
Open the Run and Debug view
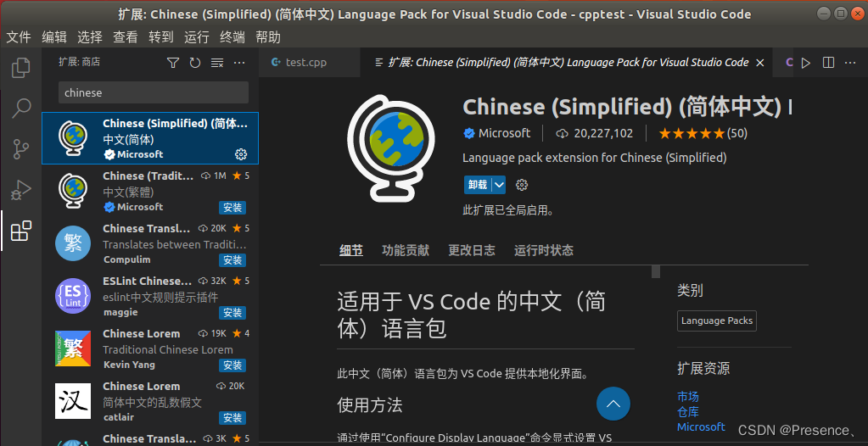[21, 190]
